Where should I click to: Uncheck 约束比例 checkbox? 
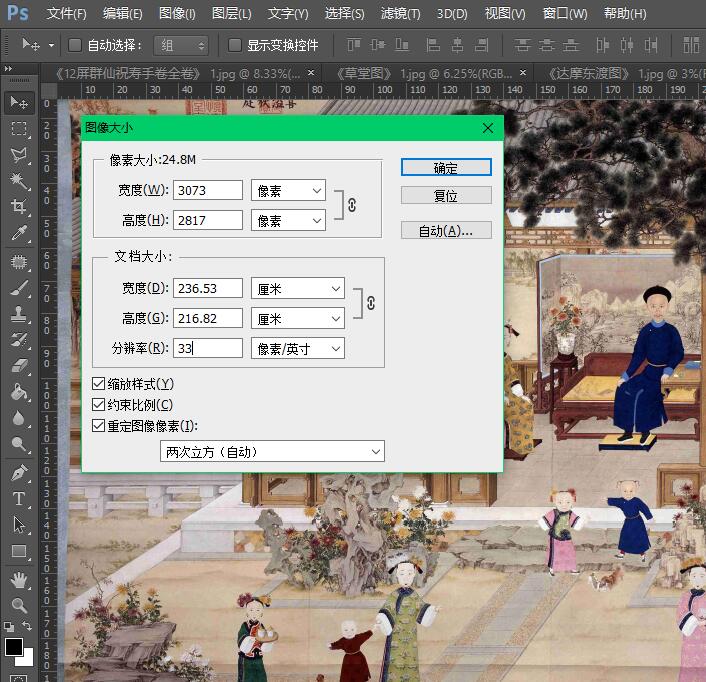click(98, 405)
